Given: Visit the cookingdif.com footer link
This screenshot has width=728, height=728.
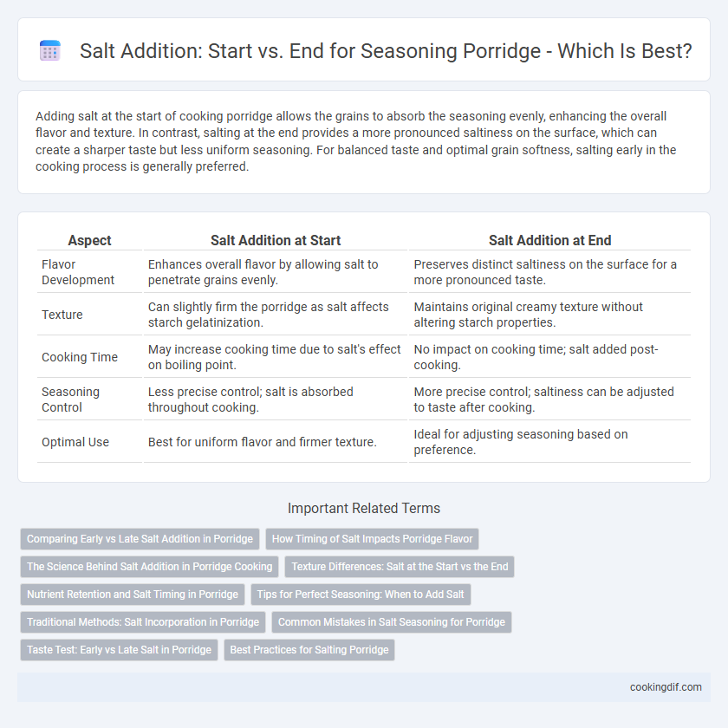Looking at the screenshot, I should point(666,687).
